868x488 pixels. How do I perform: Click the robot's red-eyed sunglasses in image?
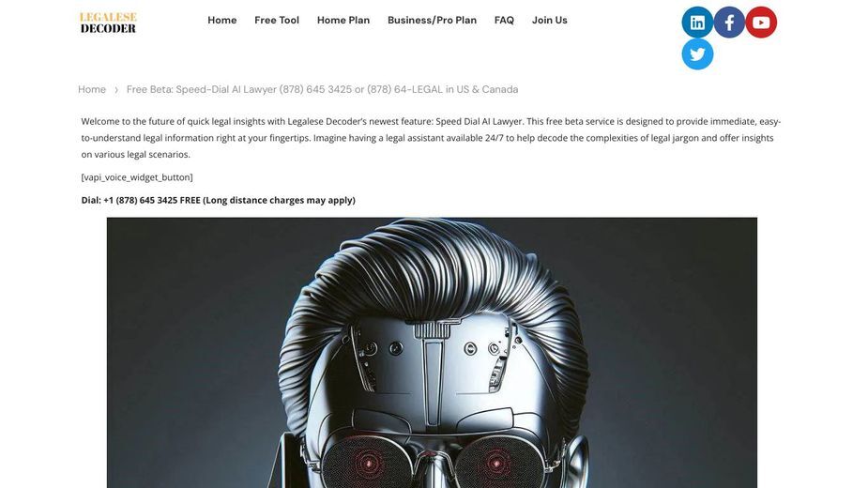(432, 460)
